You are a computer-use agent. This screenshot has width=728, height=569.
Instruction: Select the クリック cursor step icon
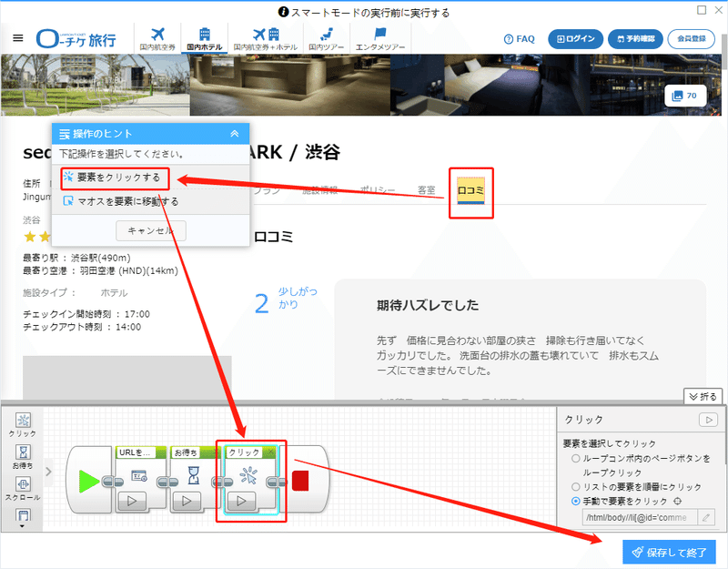[248, 475]
